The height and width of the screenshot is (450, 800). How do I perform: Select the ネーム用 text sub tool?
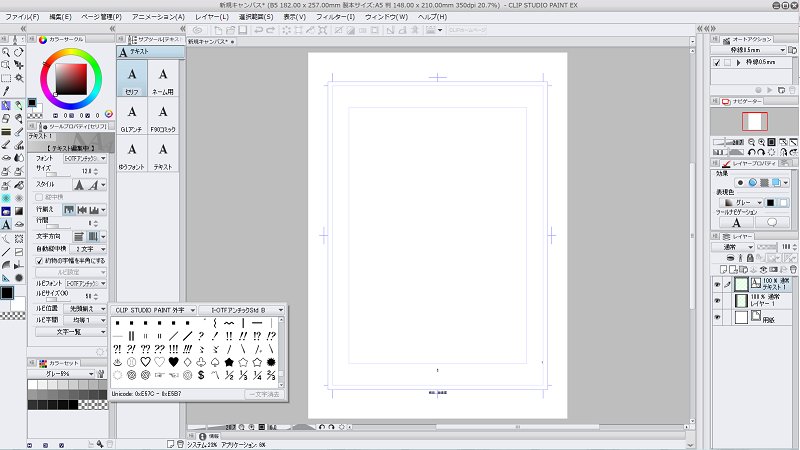163,78
